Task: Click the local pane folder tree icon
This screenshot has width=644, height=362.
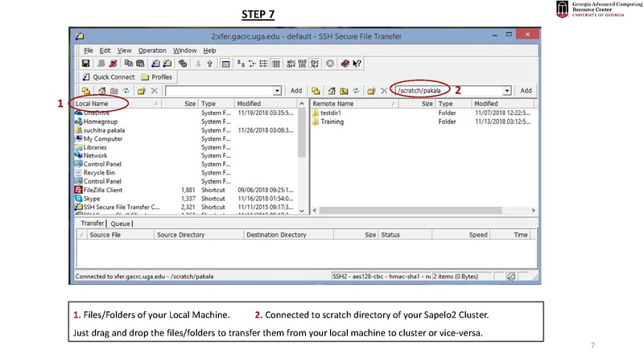Action: 86,91
